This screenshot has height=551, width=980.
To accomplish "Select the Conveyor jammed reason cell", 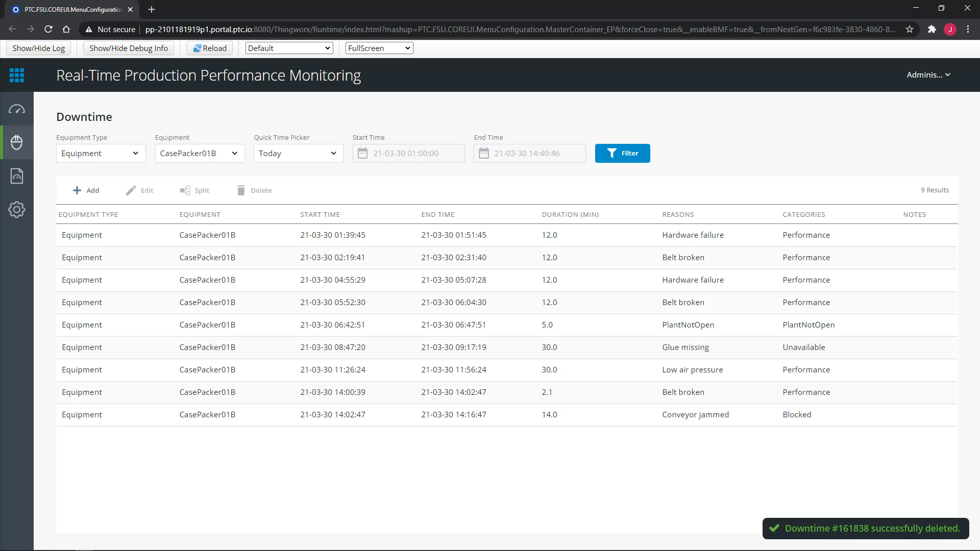I will [x=696, y=415].
